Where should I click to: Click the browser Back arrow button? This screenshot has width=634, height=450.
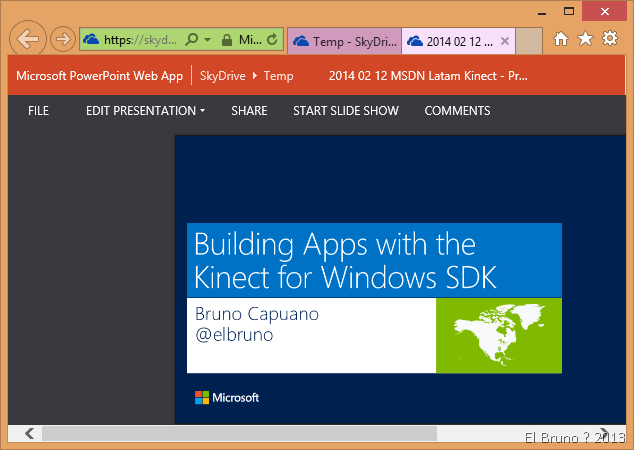point(27,39)
